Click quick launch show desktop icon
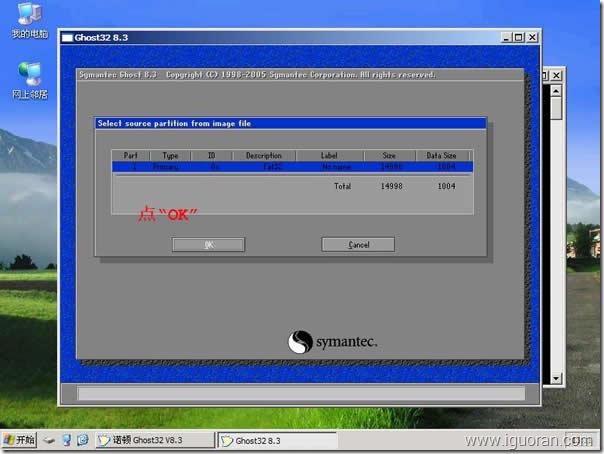Screen dimensions: 604x454 (50, 440)
